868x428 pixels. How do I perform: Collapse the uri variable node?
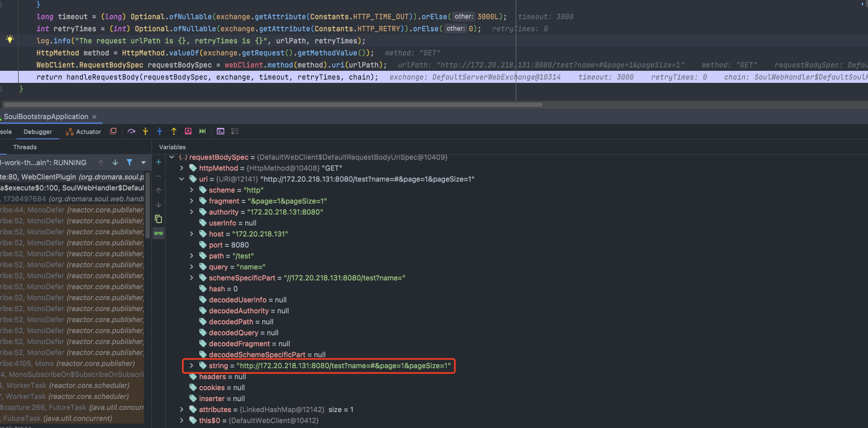point(182,179)
